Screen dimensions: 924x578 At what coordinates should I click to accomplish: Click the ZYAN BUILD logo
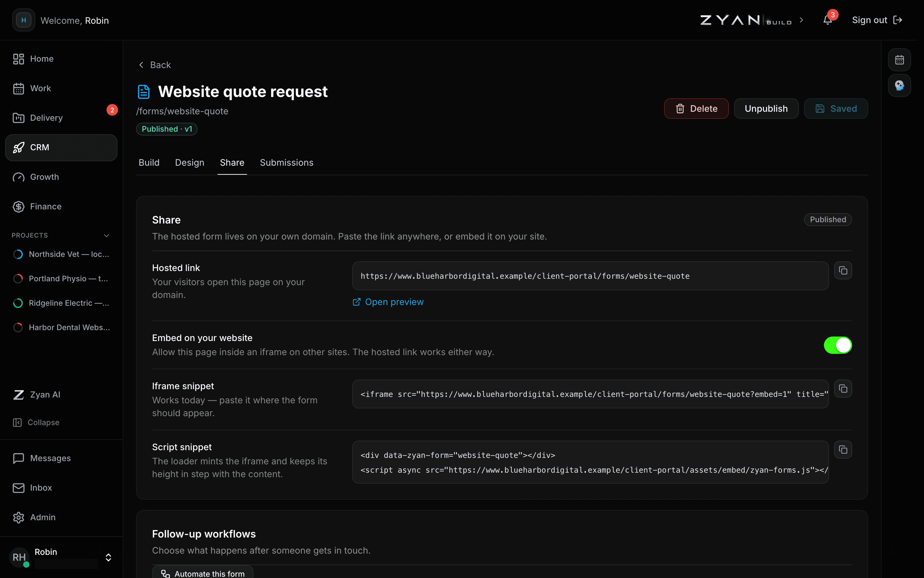(746, 20)
